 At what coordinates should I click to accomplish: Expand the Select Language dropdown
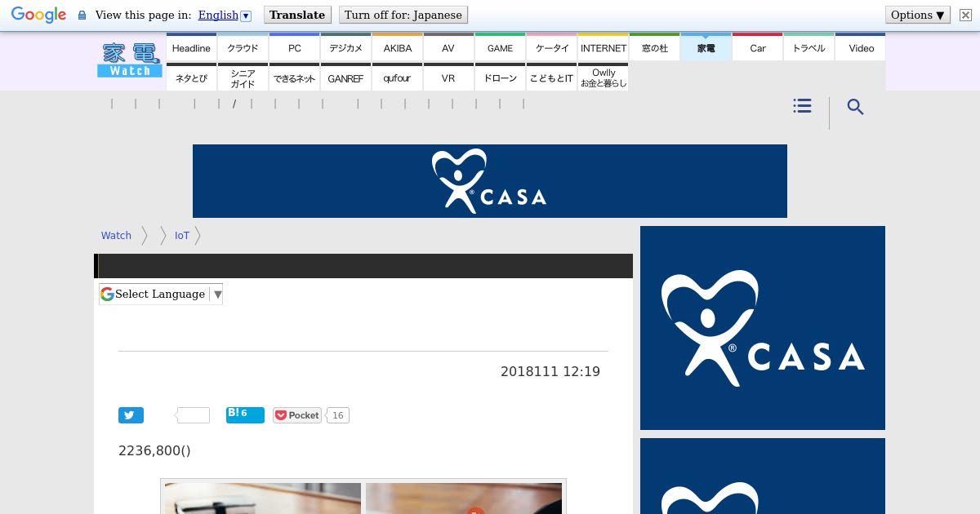[x=161, y=295]
